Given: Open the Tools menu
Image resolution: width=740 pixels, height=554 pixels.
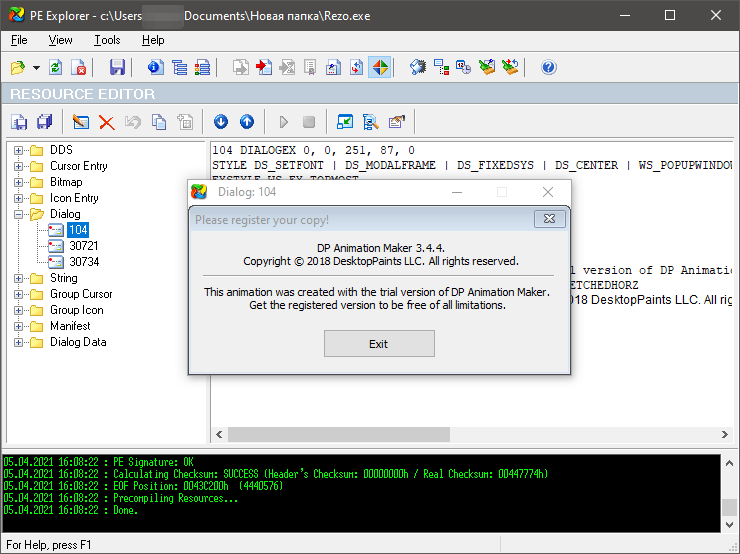Looking at the screenshot, I should click(107, 40).
